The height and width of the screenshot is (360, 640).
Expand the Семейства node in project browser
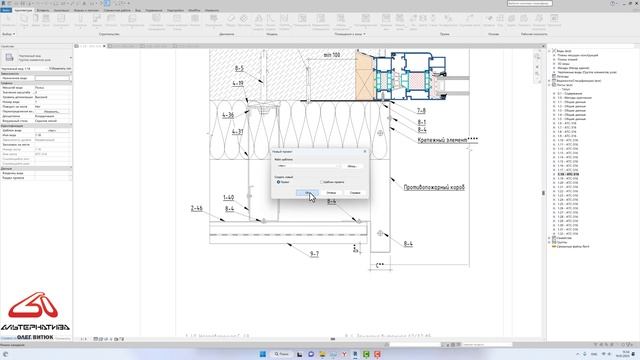(549, 238)
